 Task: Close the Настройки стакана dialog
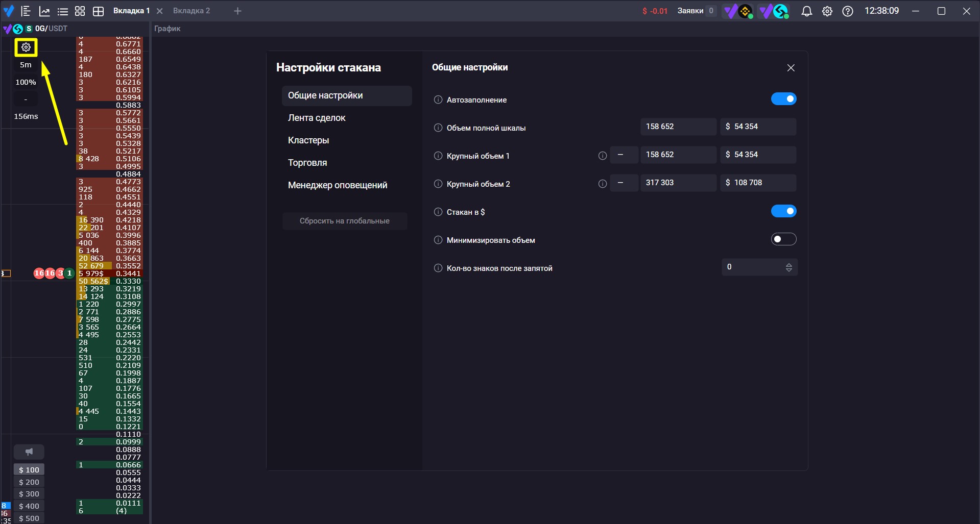click(791, 68)
